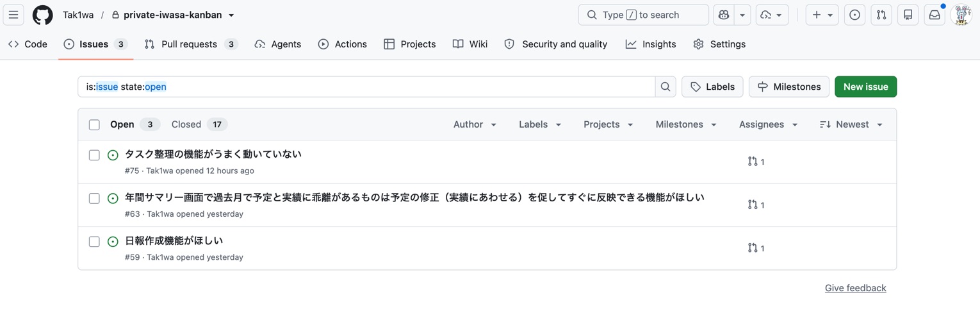Click the open-issue icon for issue #63
This screenshot has width=980, height=329.
(x=113, y=198)
